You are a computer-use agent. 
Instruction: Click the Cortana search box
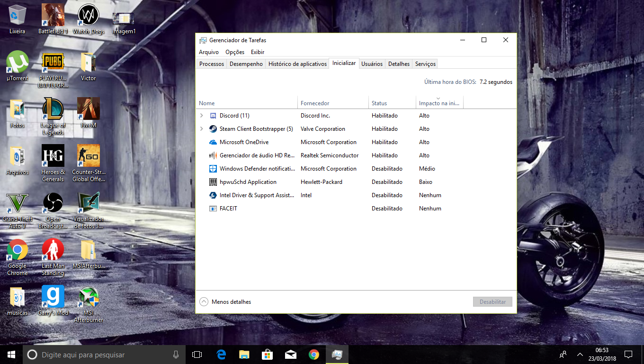pos(104,355)
